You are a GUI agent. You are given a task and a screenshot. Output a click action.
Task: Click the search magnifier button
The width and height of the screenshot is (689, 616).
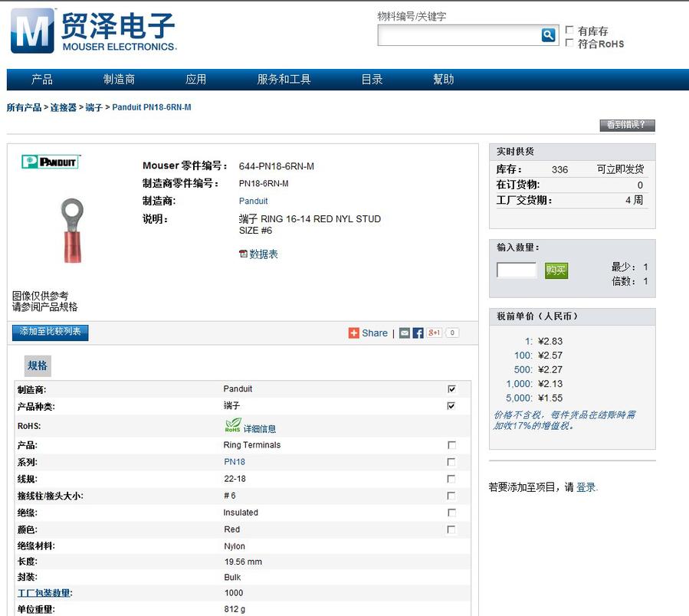click(548, 35)
